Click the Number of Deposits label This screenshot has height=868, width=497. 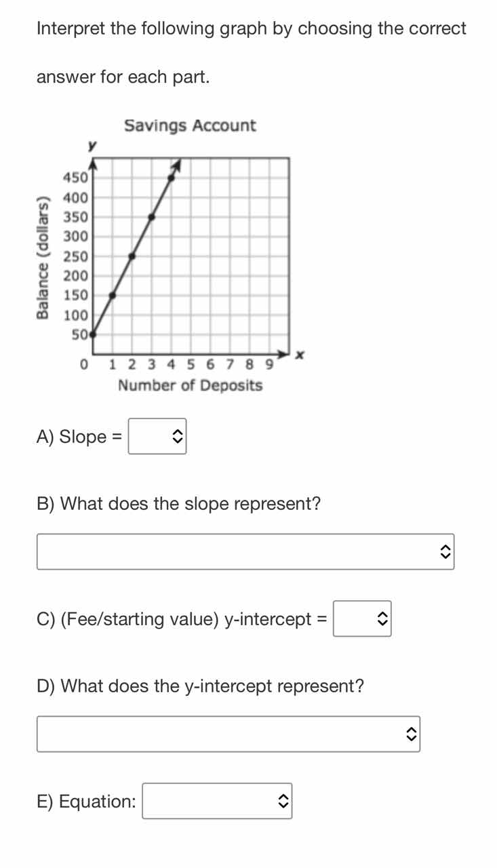190,385
